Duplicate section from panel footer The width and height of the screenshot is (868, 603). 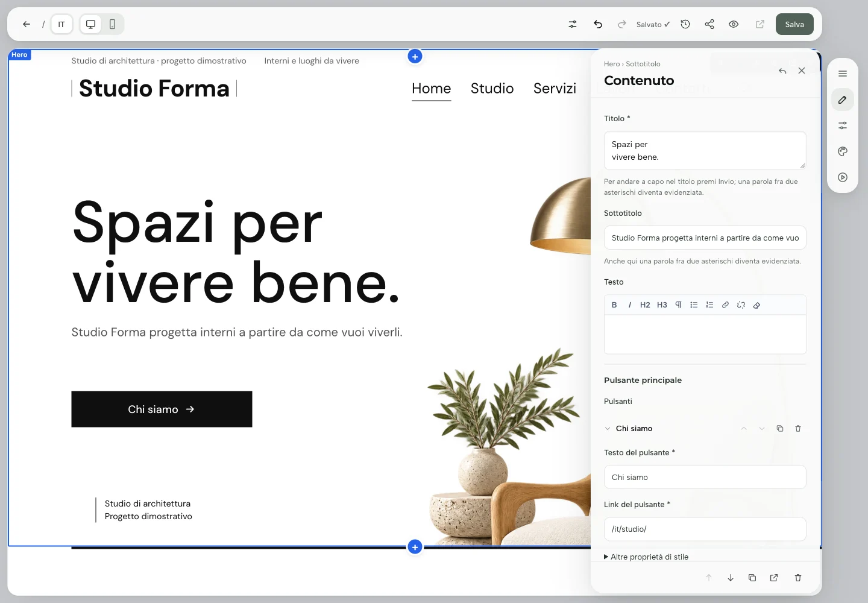tap(752, 578)
